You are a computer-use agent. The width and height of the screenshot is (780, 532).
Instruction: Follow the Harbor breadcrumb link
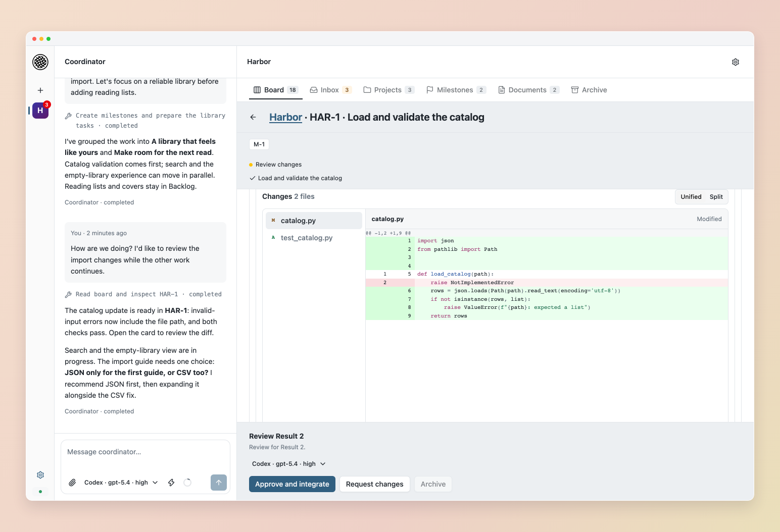[285, 117]
